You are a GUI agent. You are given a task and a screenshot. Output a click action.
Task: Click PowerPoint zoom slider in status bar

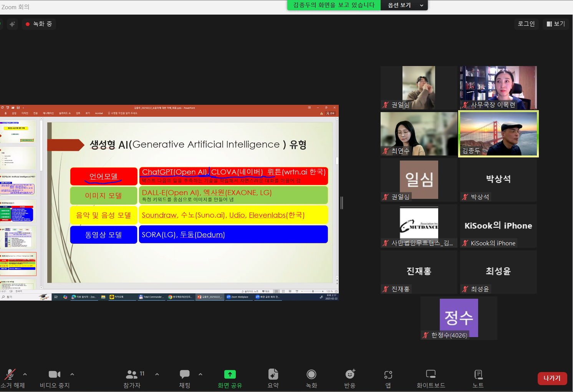[313, 291]
